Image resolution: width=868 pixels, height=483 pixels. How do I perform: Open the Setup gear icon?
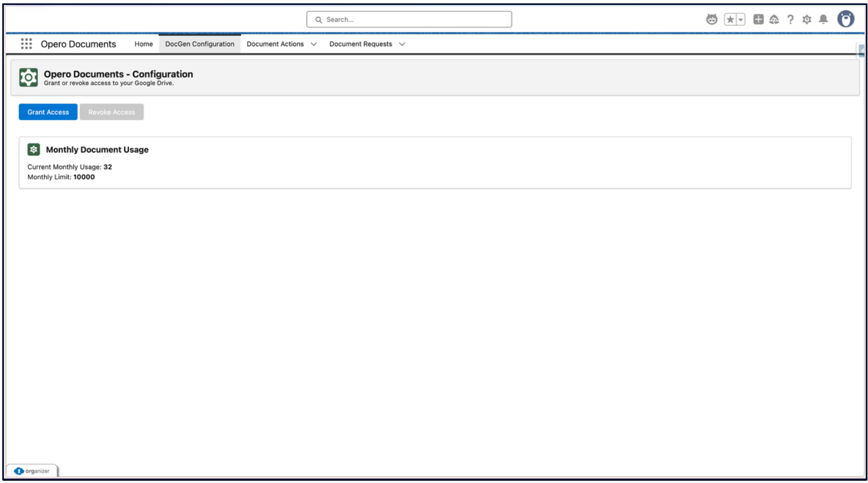click(x=807, y=19)
